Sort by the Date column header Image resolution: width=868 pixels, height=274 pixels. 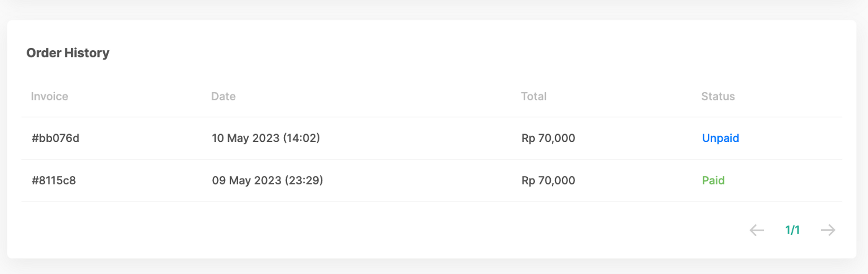pos(223,96)
